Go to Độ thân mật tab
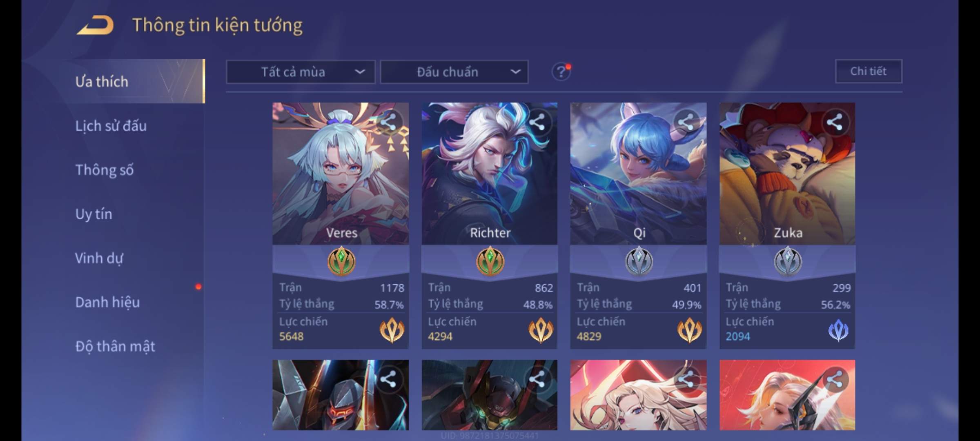 point(115,346)
